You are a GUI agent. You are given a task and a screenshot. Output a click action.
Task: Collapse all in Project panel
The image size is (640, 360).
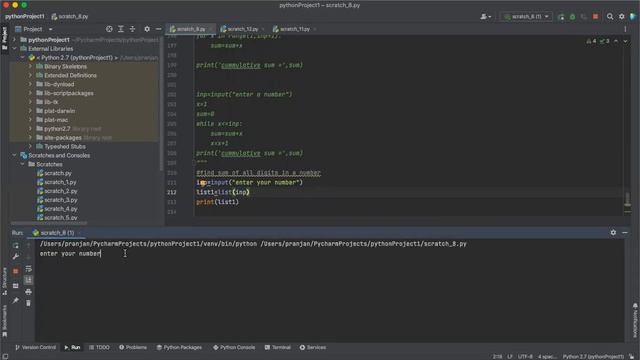(x=132, y=29)
